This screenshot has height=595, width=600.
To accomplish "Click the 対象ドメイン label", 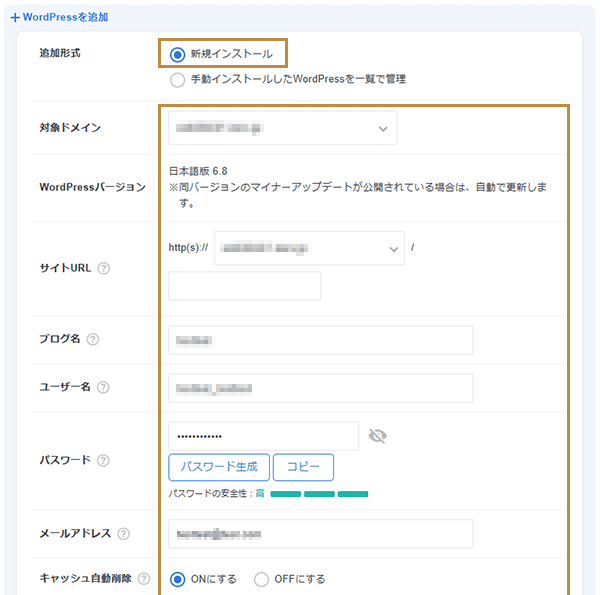I will tap(70, 128).
